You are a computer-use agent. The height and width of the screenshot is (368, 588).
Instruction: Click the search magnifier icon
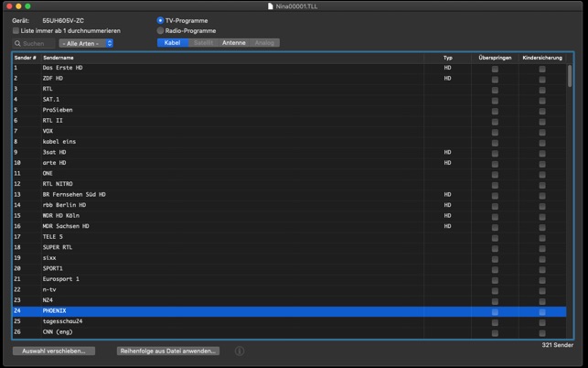(x=17, y=44)
